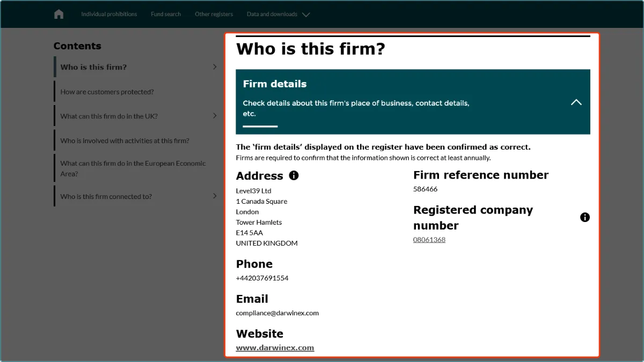
Task: Jump to 'How are customers protected?' section
Action: 107,92
